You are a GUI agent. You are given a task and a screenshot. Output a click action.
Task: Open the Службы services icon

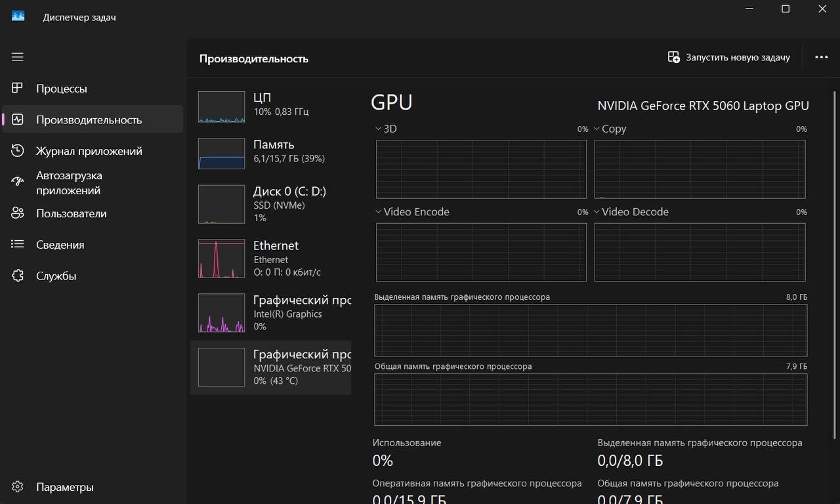pos(18,276)
